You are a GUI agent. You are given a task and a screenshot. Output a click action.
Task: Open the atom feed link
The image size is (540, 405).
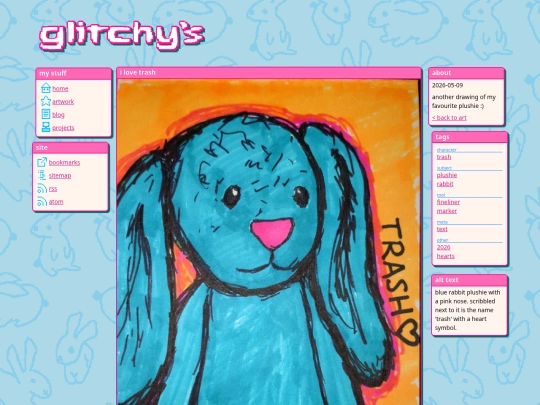point(56,202)
